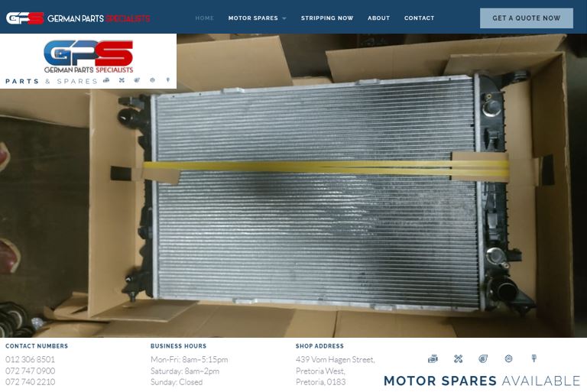The width and height of the screenshot is (587, 392).
Task: Click the Contact Numbers heading
Action: tap(37, 346)
